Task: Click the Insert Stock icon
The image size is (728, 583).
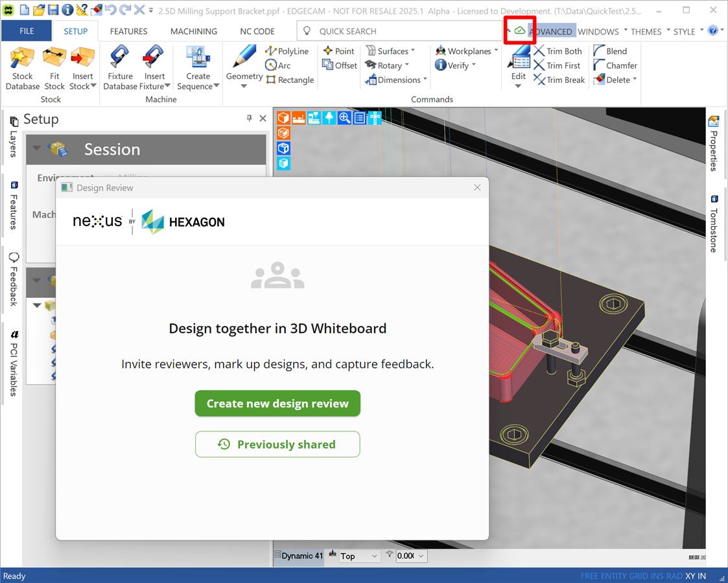Action: tap(82, 58)
